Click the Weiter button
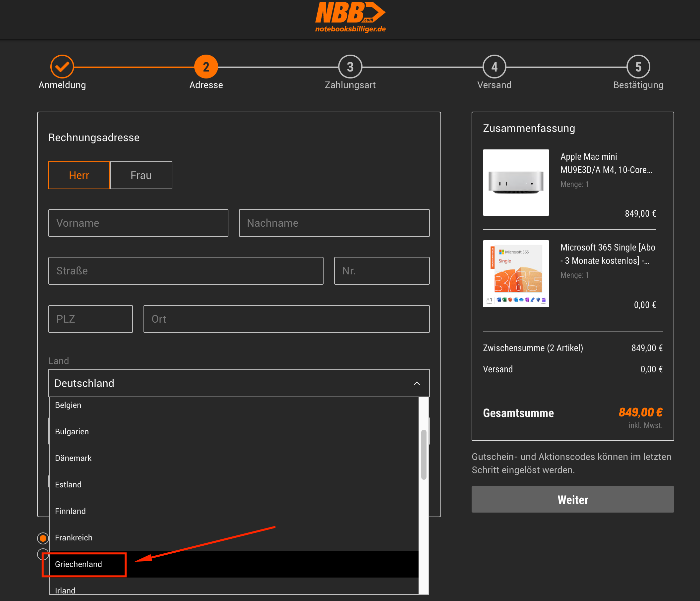 click(x=573, y=499)
